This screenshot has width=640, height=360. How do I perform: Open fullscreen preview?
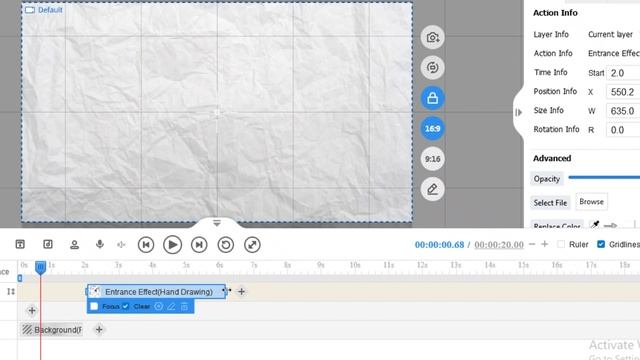252,245
